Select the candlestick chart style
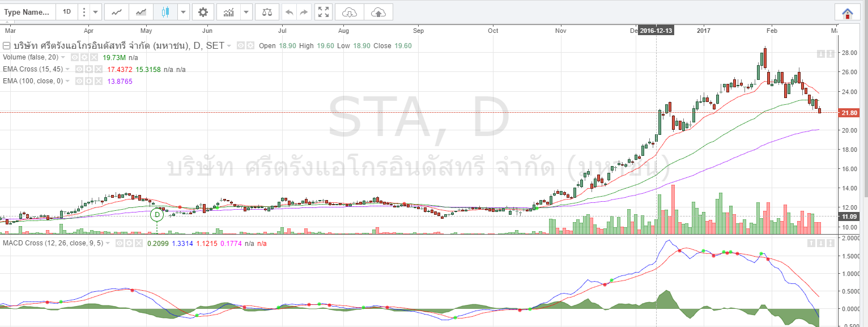868x327 pixels. (x=165, y=11)
